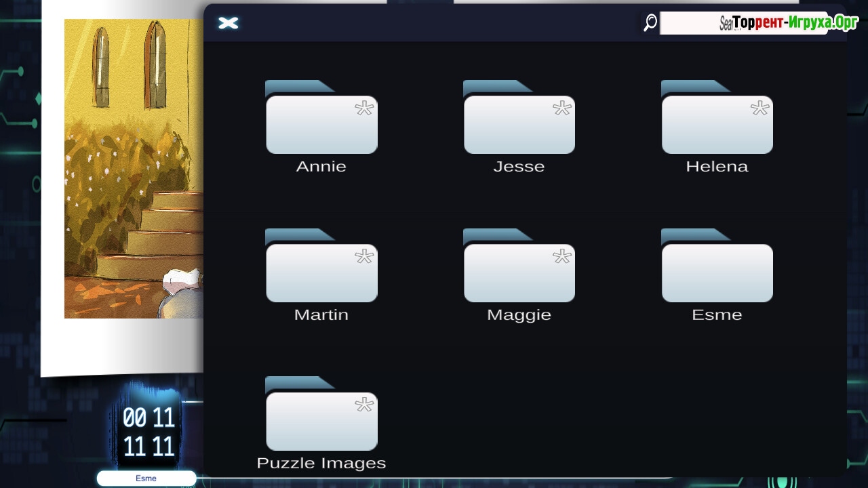Close the file browser with X button
The width and height of the screenshot is (868, 488).
(x=229, y=23)
